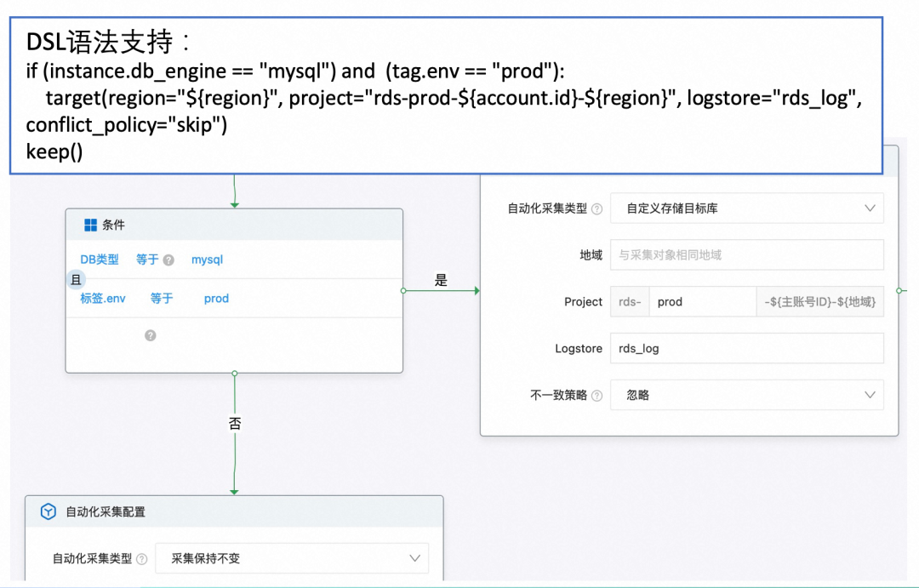Click the help icon beside first 等于 operator

(168, 260)
